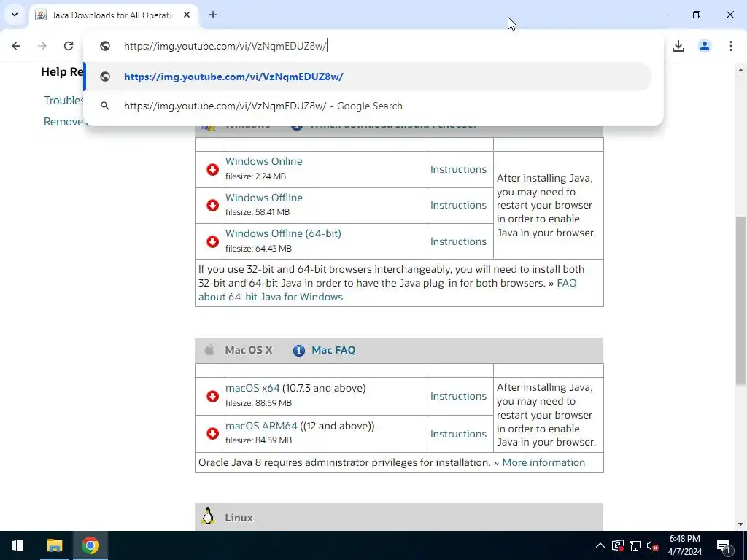Open Instructions for Windows Offline (64-bit)
Screen dimensions: 747x560
tap(458, 241)
